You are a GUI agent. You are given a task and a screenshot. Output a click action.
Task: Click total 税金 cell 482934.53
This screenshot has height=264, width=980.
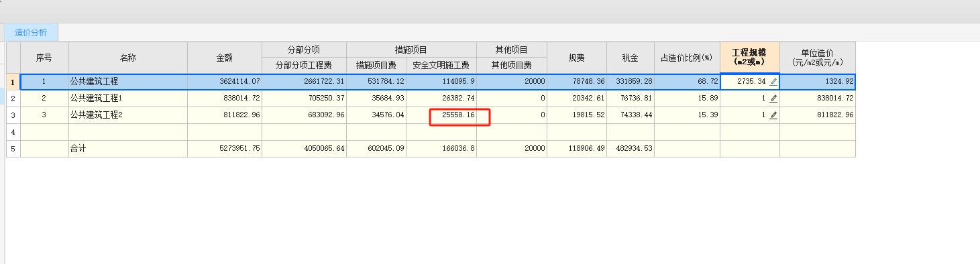coord(631,149)
